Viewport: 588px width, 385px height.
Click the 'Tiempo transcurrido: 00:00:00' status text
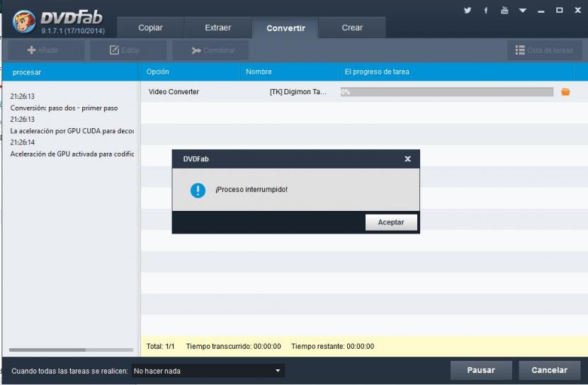233,346
